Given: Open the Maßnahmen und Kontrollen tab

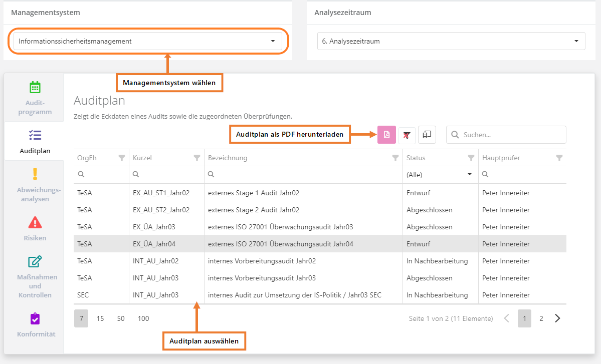Looking at the screenshot, I should point(35,276).
